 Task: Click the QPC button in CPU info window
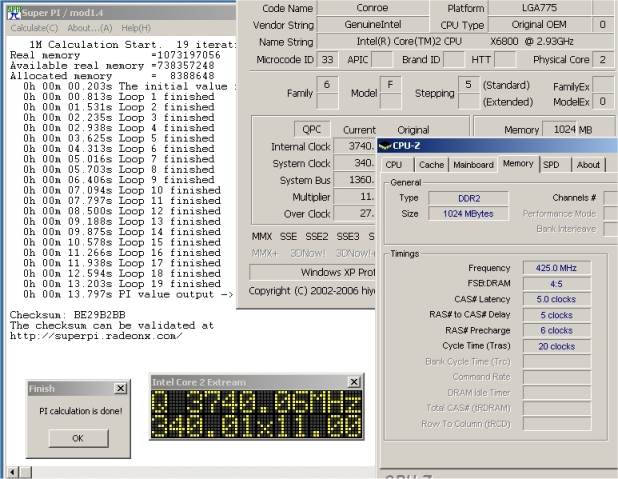point(311,129)
